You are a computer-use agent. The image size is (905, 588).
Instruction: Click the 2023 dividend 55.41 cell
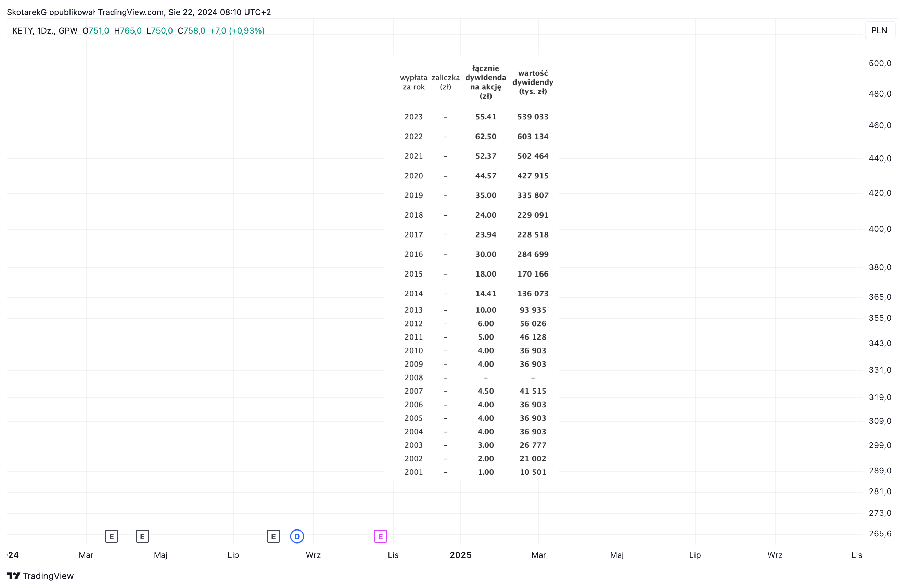click(x=486, y=117)
